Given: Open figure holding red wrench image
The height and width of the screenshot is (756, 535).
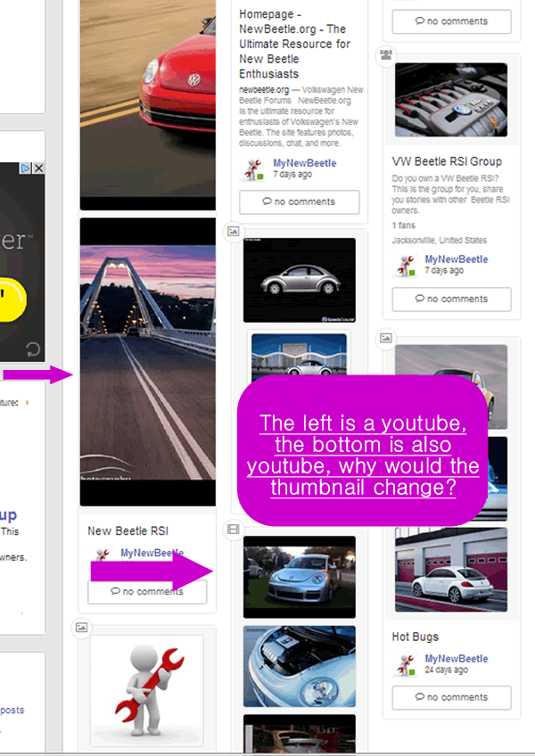Looking at the screenshot, I should (x=147, y=690).
